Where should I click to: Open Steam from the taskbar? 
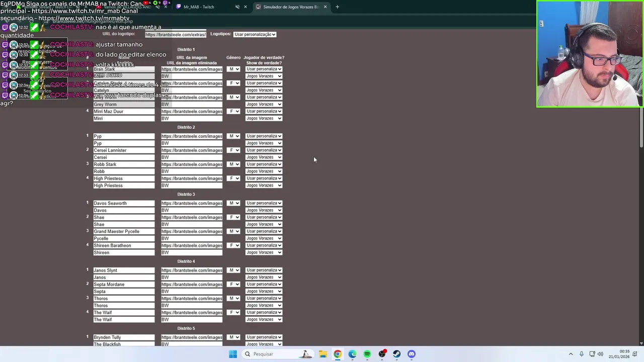coord(397,354)
